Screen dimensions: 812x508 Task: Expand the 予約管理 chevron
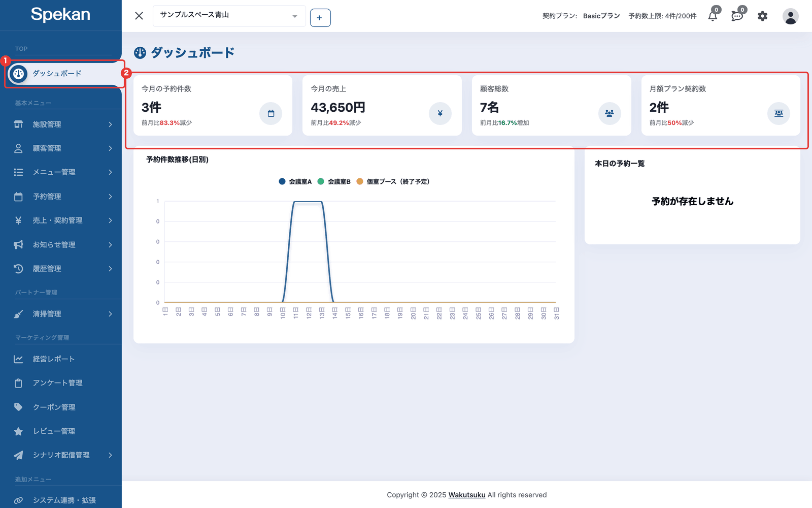click(x=110, y=197)
